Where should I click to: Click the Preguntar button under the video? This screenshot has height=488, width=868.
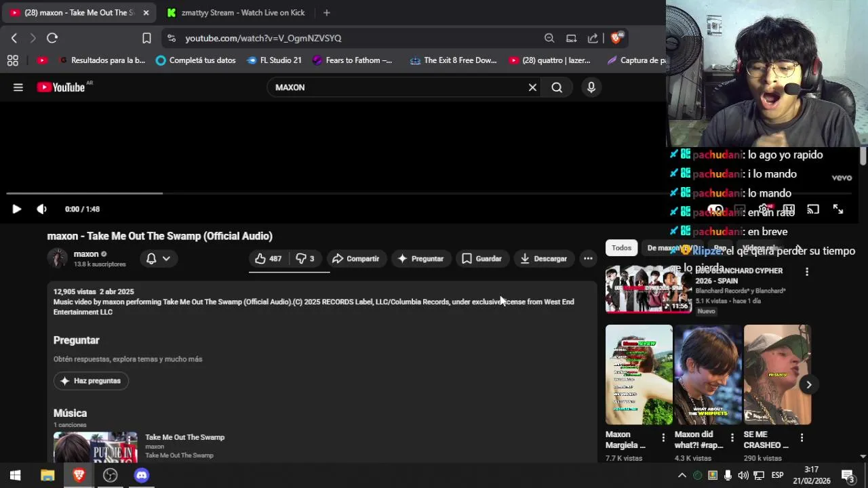point(420,258)
